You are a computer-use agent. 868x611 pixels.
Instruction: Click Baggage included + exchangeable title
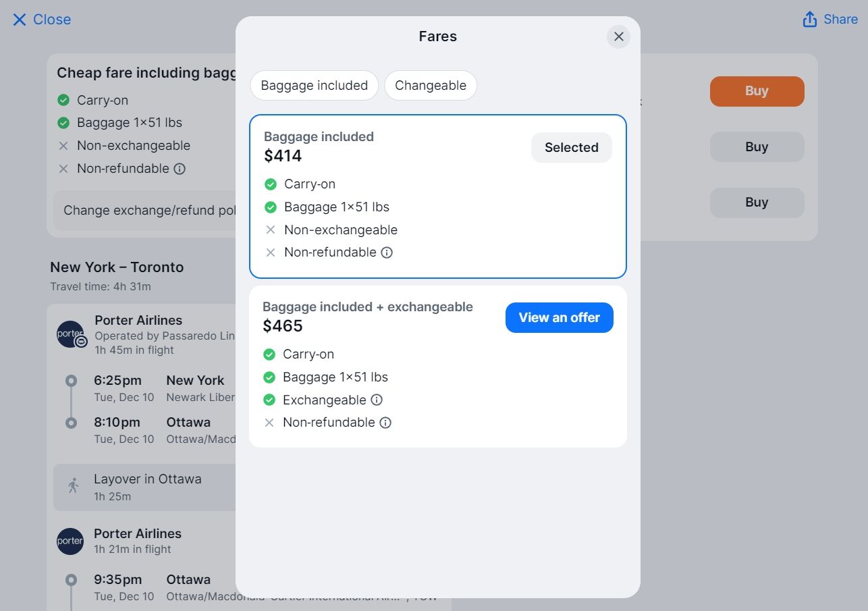tap(368, 307)
